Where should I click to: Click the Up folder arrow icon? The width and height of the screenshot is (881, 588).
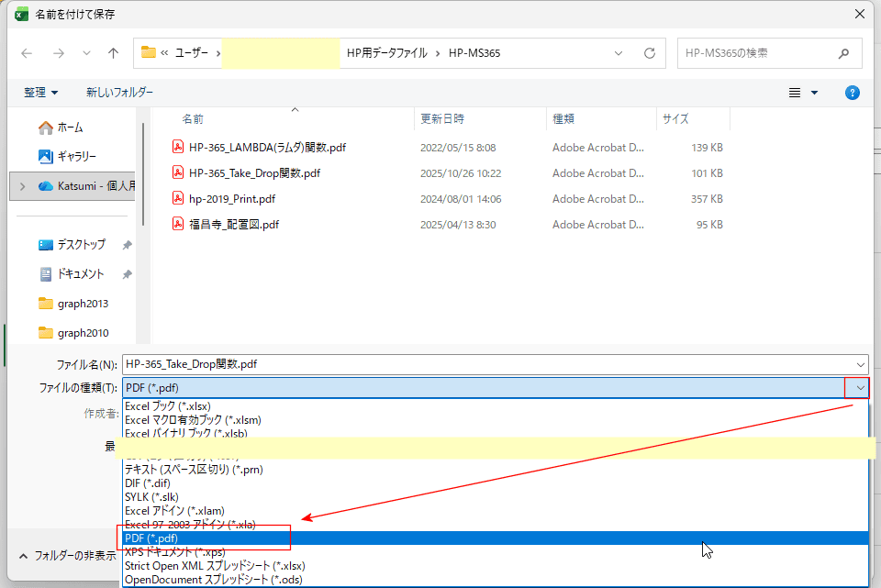(x=113, y=53)
